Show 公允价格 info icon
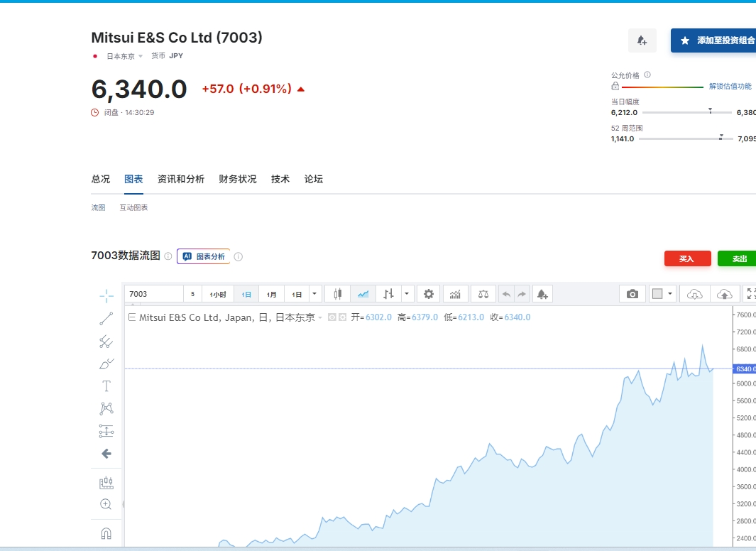 [647, 75]
